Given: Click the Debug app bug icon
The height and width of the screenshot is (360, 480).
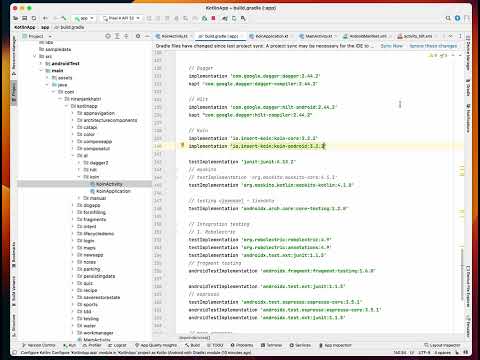Looking at the screenshot, I should click(204, 18).
